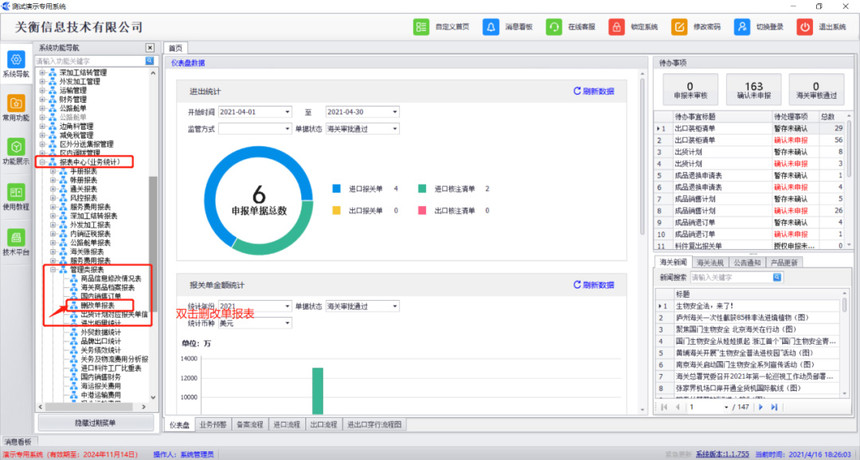Go to first news page arrow
The image size is (860, 460).
pos(664,407)
